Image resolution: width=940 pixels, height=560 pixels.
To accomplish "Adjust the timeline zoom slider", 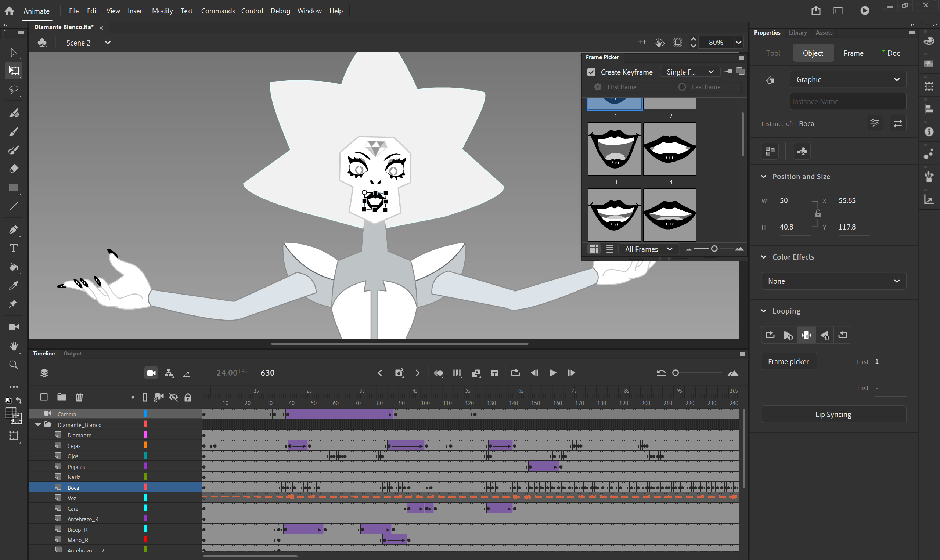I will click(x=676, y=373).
